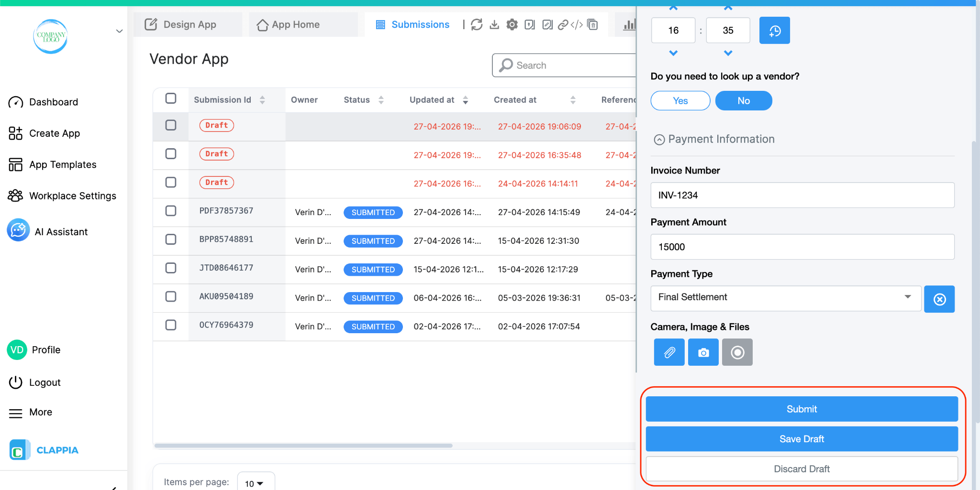Click the table horizontal scrollbar

pos(303,446)
